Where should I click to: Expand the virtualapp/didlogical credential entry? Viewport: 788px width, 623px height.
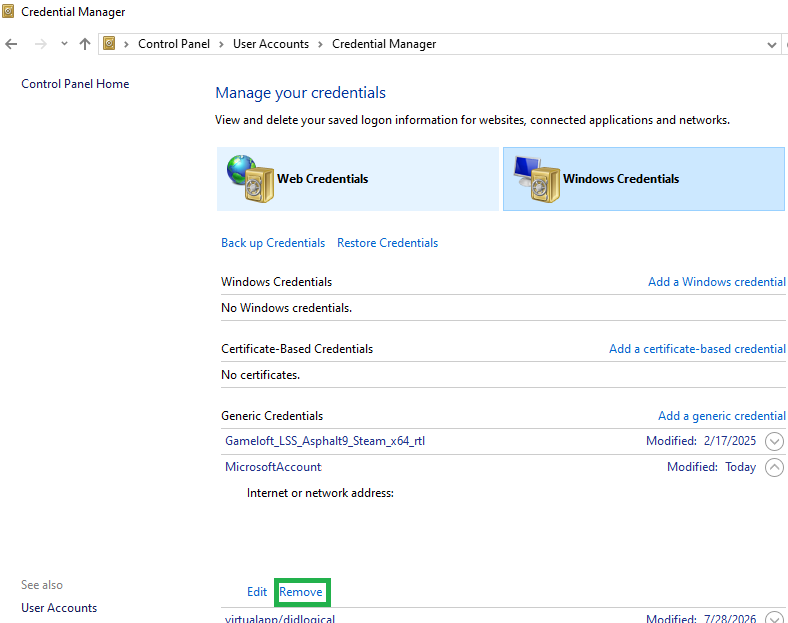[774, 617]
